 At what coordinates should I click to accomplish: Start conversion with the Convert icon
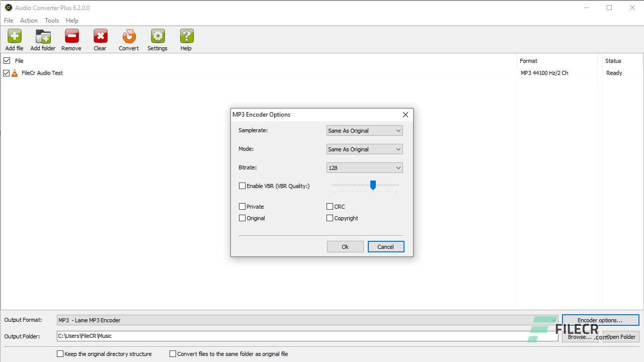[x=128, y=36]
